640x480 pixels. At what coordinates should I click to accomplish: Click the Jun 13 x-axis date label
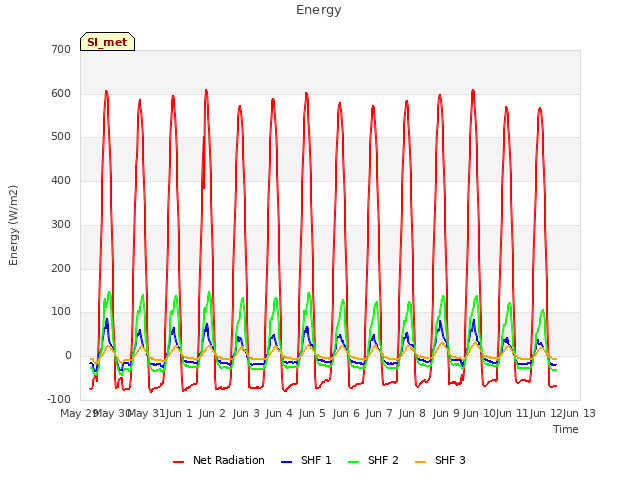click(x=580, y=413)
